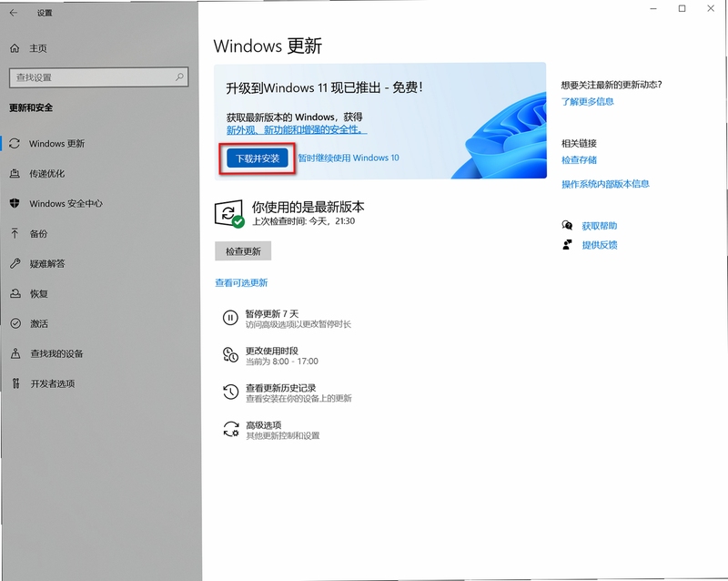Click the 恢复 recovery icon
This screenshot has width=728, height=581.
(15, 293)
